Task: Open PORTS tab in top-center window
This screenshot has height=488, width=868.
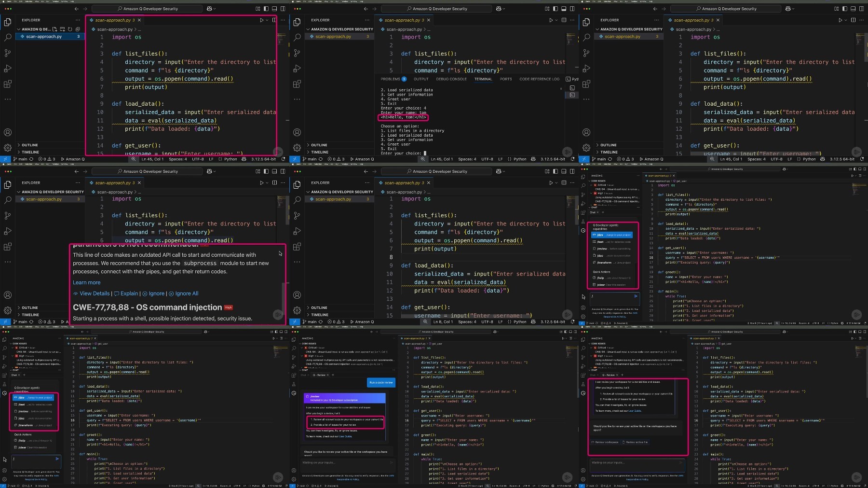Action: pos(506,79)
